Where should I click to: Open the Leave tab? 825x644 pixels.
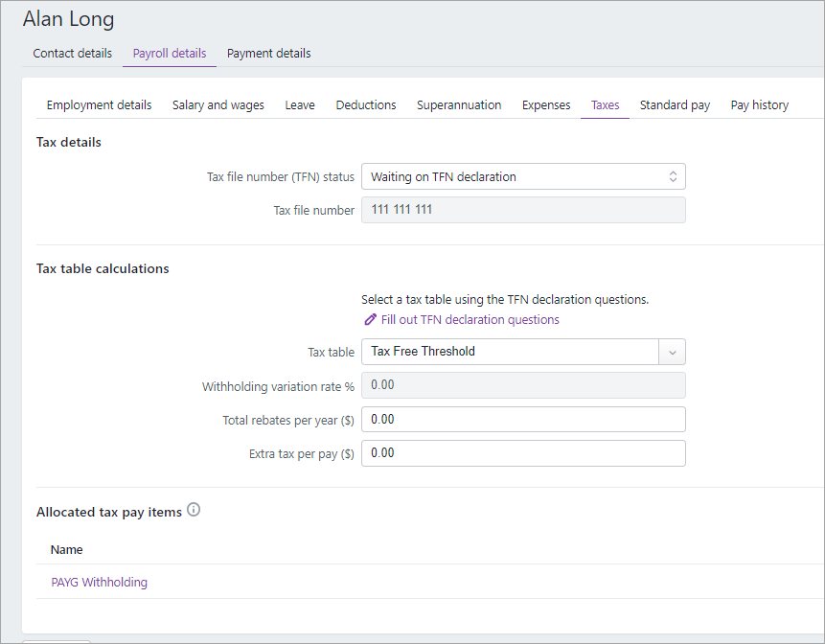[x=299, y=104]
